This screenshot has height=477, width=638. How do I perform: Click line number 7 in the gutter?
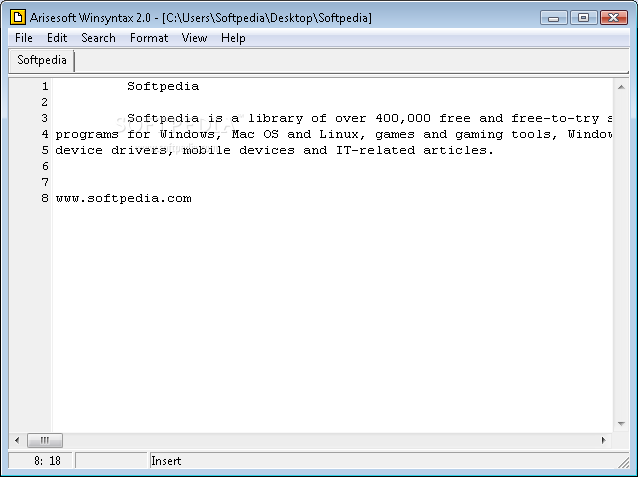(x=45, y=182)
